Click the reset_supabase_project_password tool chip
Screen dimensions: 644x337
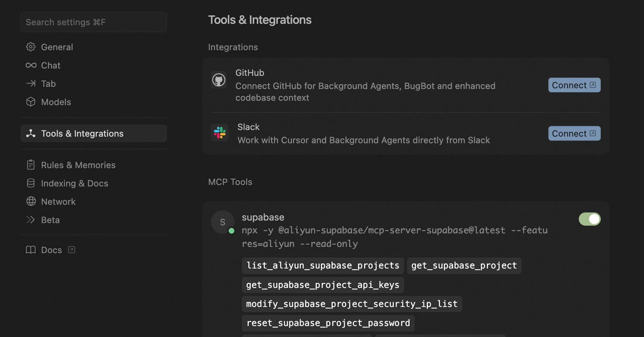tap(328, 323)
